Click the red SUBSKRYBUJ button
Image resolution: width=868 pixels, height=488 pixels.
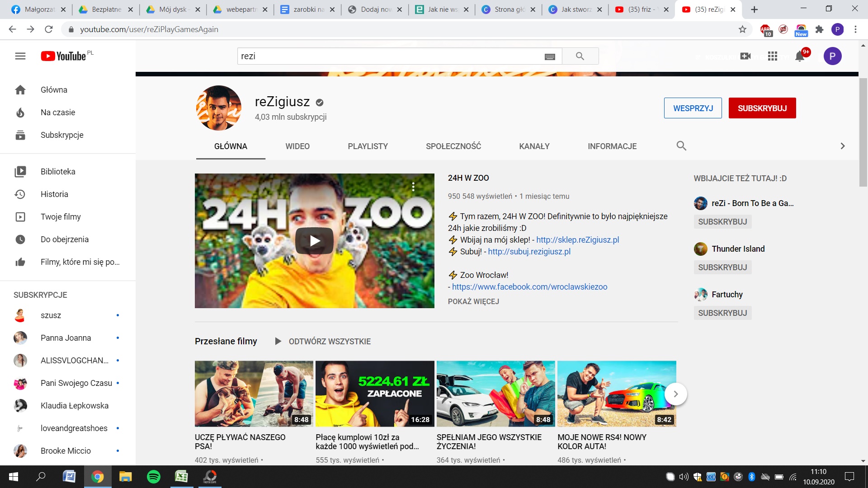[x=762, y=108]
